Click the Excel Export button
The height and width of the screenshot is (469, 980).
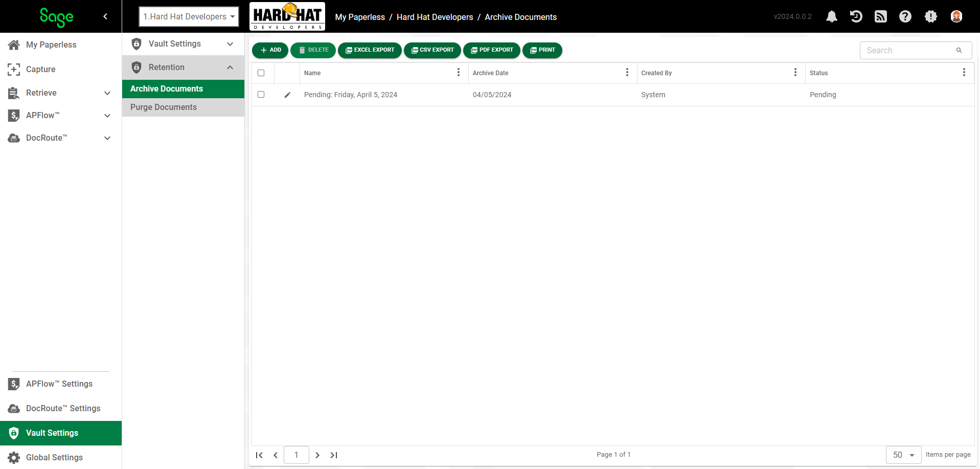click(x=370, y=50)
